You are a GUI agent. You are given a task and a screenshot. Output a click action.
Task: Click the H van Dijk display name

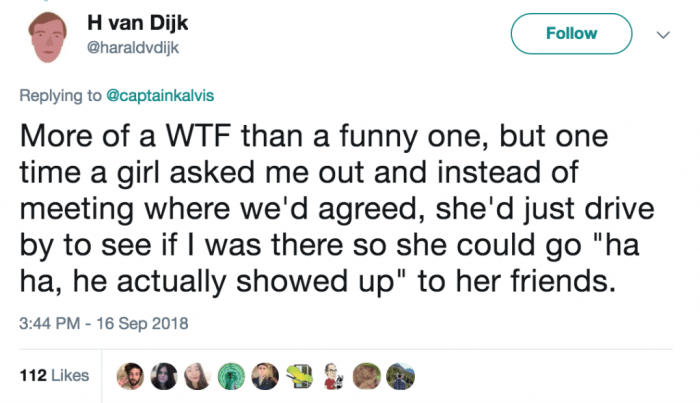[152, 22]
